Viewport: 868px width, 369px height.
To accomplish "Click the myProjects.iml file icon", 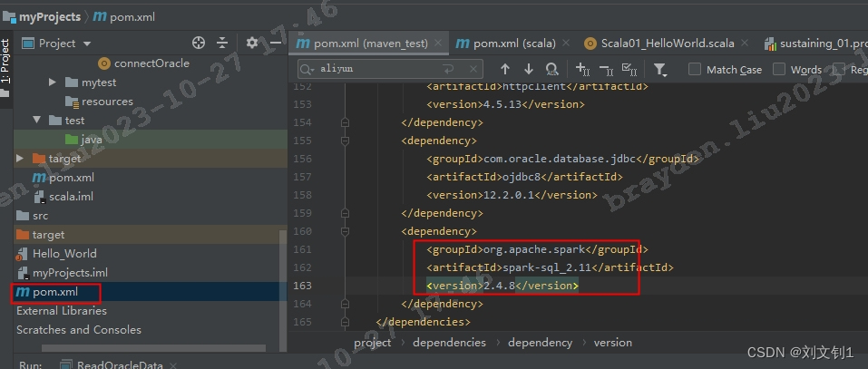I will click(23, 273).
